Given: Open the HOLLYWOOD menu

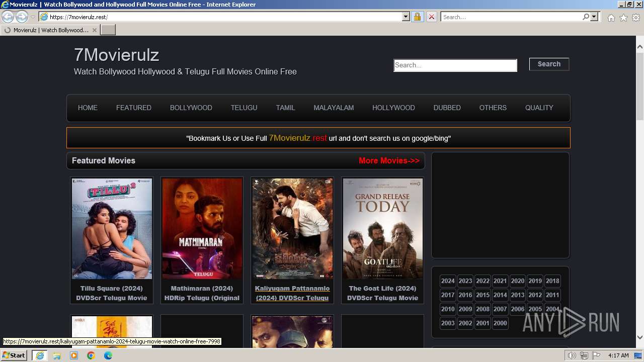Looking at the screenshot, I should (393, 108).
